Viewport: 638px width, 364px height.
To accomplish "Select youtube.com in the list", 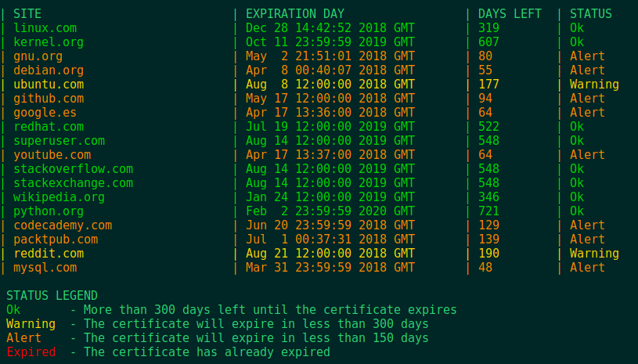I will pos(52,155).
